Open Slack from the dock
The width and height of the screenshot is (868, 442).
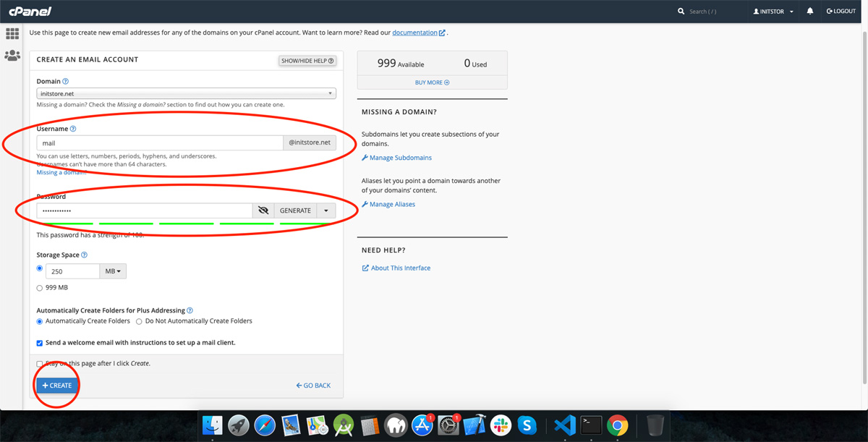(x=501, y=425)
